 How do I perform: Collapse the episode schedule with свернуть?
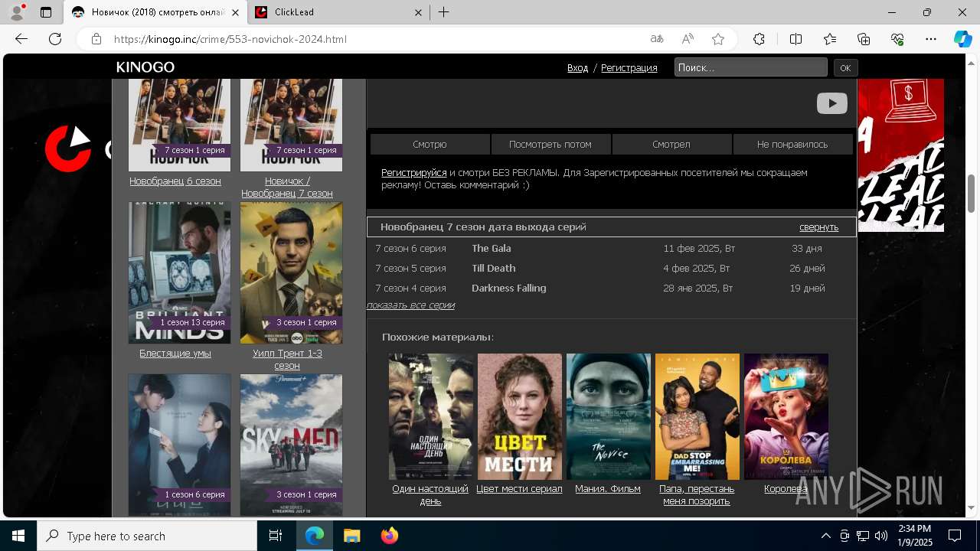tap(818, 227)
